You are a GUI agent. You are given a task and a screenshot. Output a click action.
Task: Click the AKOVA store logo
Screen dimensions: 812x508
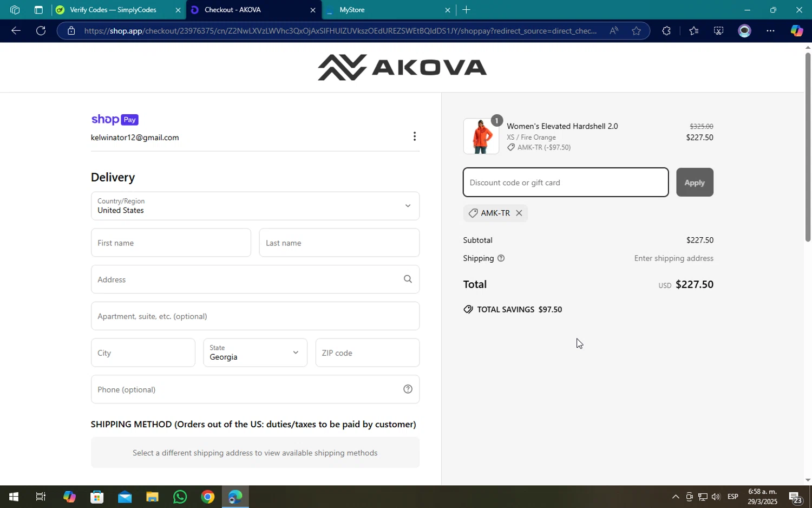[402, 68]
